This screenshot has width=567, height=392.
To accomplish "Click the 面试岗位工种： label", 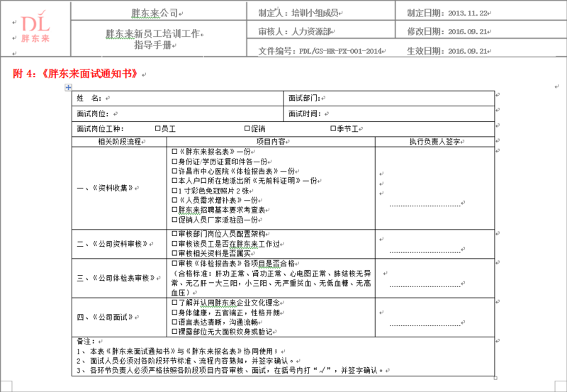I will (x=100, y=129).
